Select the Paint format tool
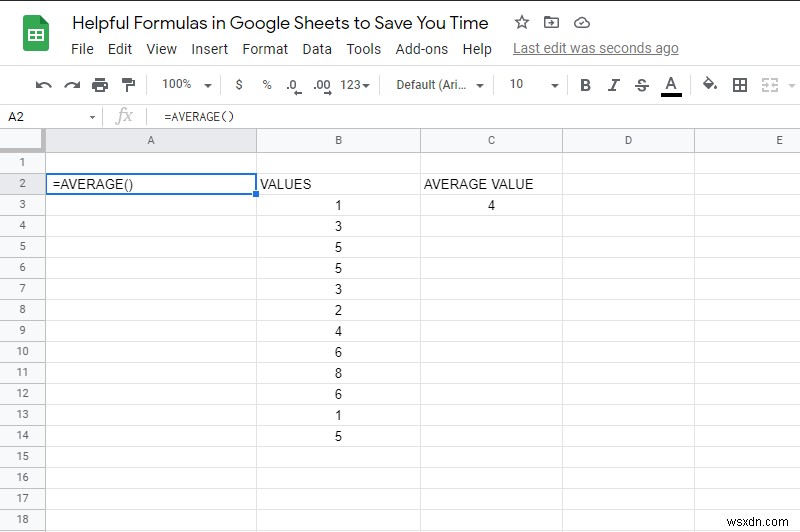Viewport: 800px width, 532px height. 127,85
